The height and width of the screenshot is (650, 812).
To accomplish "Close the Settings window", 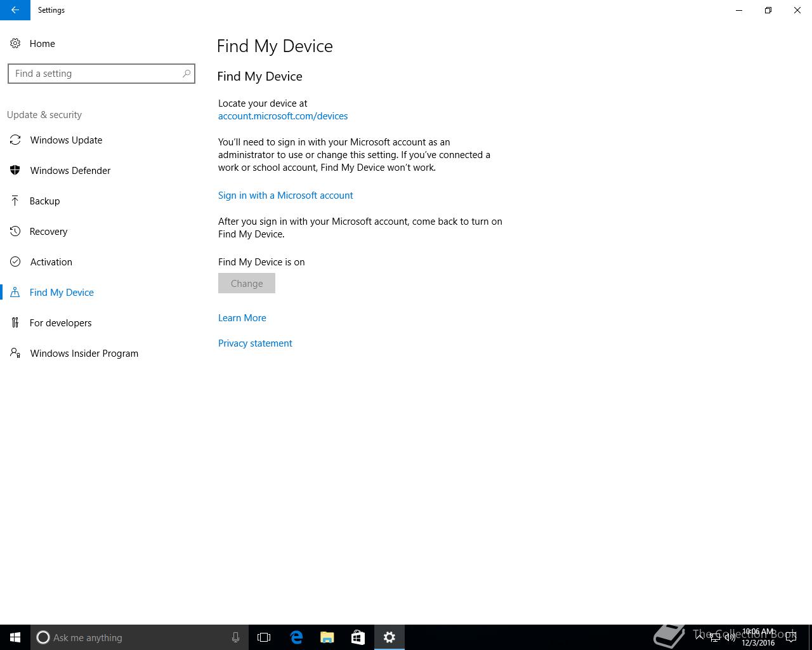I will pos(797,10).
